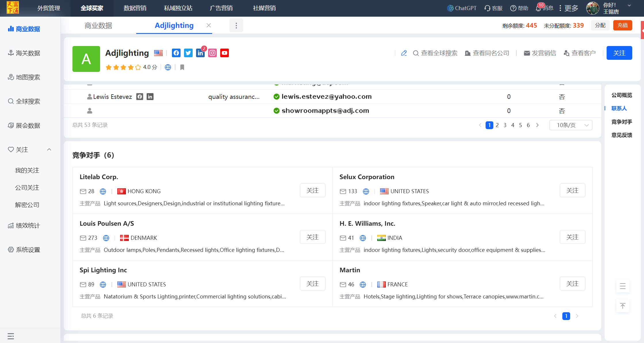The width and height of the screenshot is (644, 343).
Task: Switch to the 商业数据 tab
Action: (98, 26)
